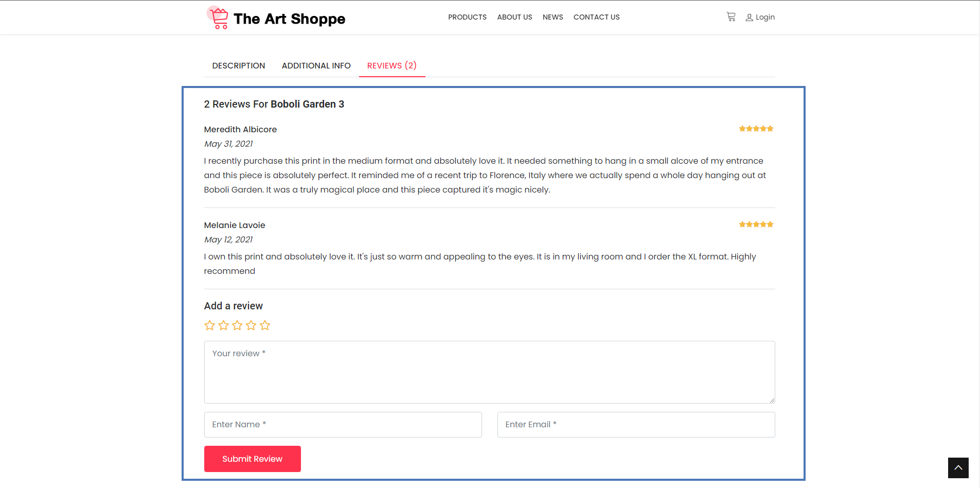Viewport: 980px width, 488px height.
Task: Click the Login user link
Action: pos(760,17)
